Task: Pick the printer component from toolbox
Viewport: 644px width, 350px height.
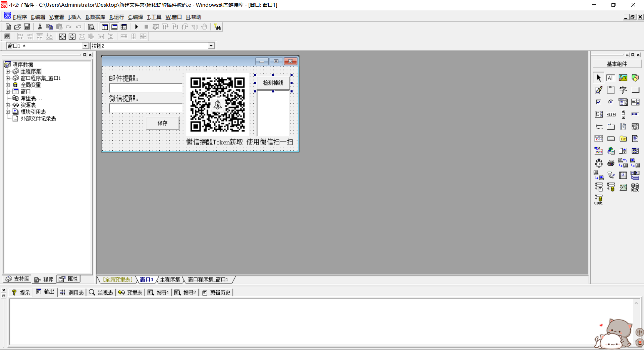Action: pos(611,163)
